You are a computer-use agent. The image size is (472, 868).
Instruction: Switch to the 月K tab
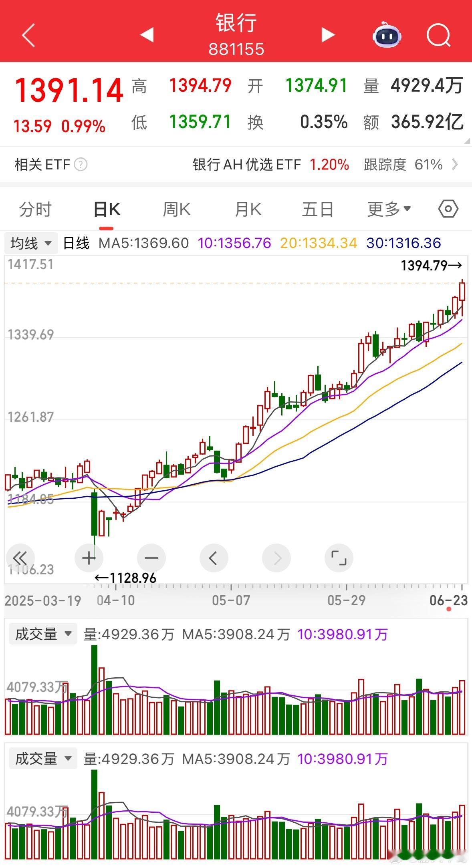248,209
